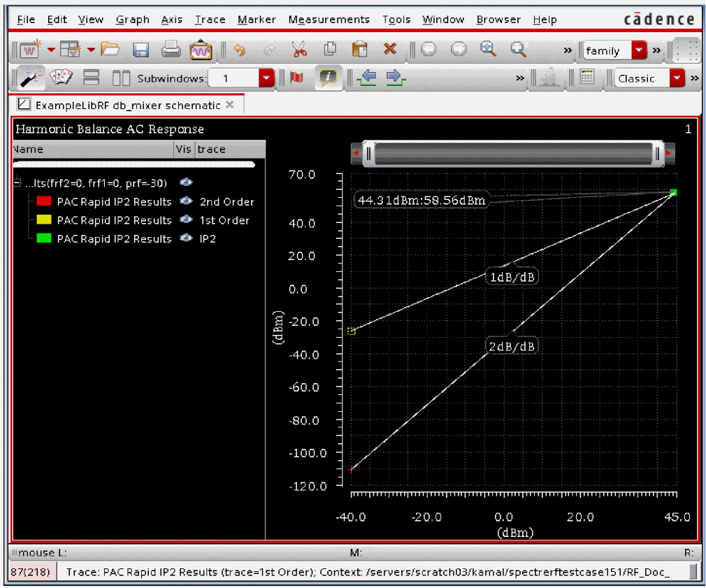The height and width of the screenshot is (588, 706).
Task: Toggle visibility eye of 1st Order trace
Action: [186, 220]
